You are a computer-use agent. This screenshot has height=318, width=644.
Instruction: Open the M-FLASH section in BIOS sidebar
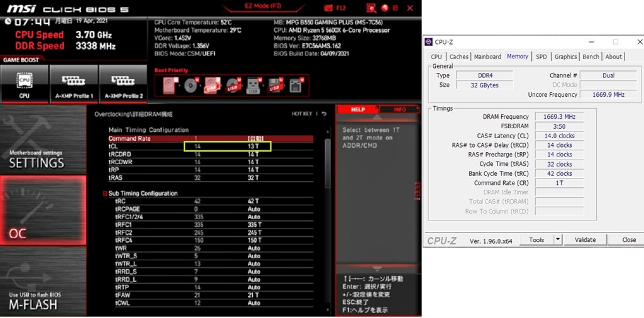point(43,282)
